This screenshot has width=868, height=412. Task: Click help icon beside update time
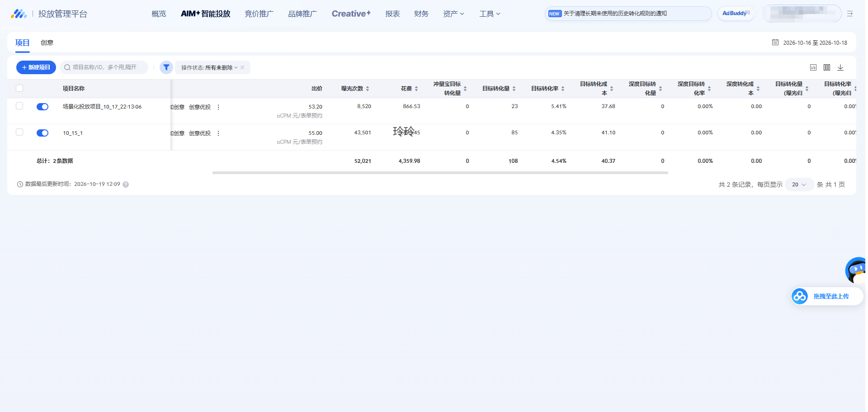[x=126, y=185]
